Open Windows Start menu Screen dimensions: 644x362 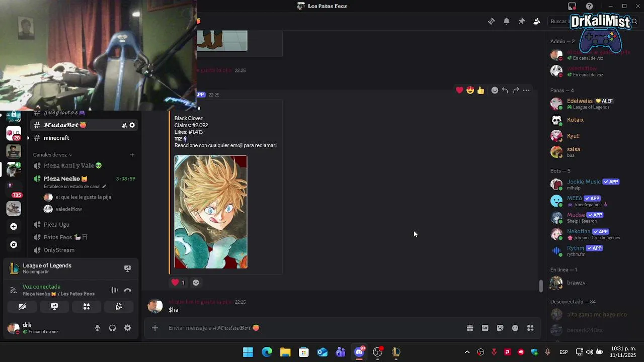pos(248,352)
